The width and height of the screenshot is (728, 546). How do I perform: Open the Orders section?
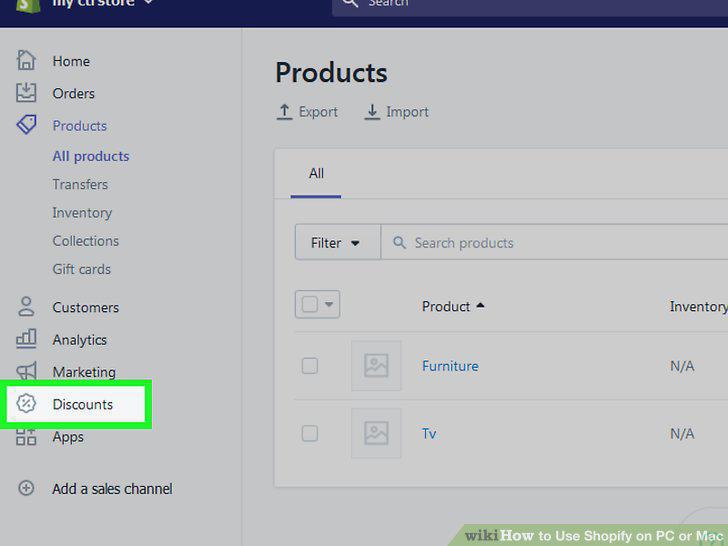pos(73,93)
